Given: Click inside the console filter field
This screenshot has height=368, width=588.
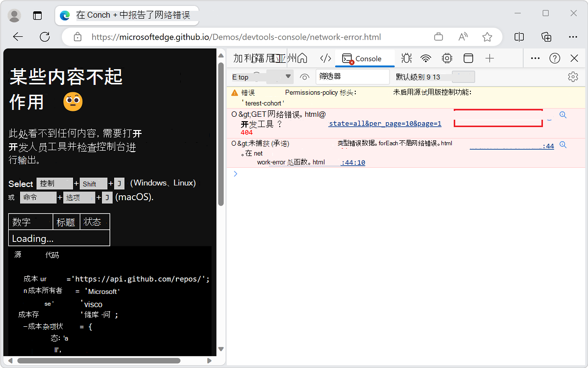Looking at the screenshot, I should [x=352, y=77].
